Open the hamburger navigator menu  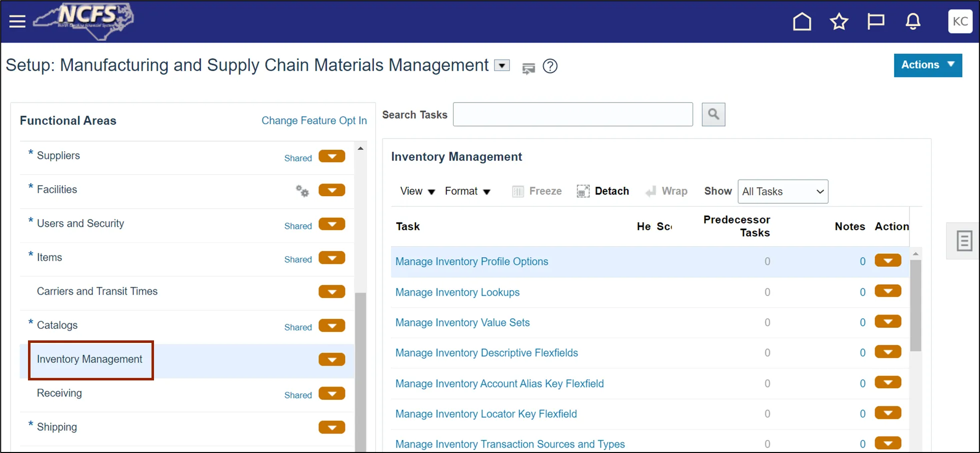tap(17, 22)
